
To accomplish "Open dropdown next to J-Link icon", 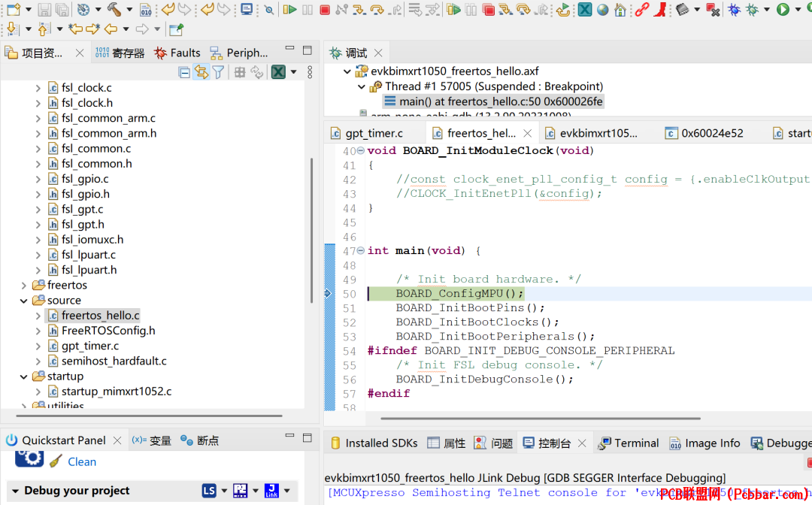I will (x=287, y=491).
